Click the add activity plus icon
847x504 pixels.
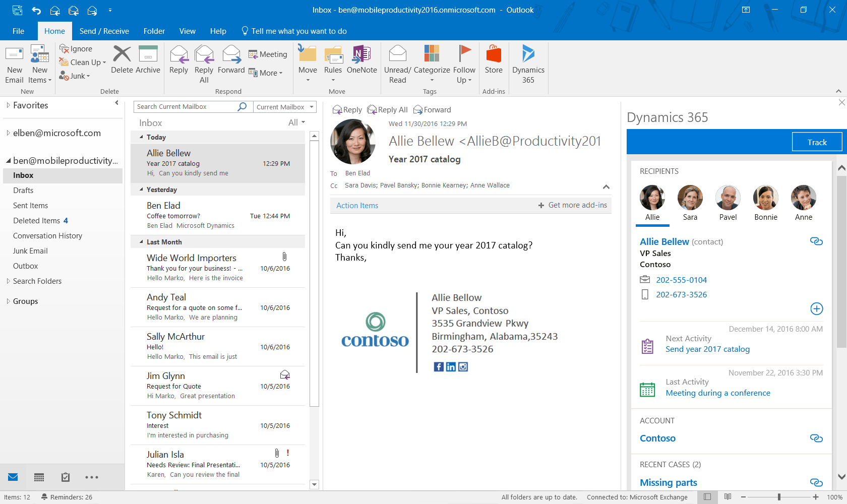(x=817, y=309)
